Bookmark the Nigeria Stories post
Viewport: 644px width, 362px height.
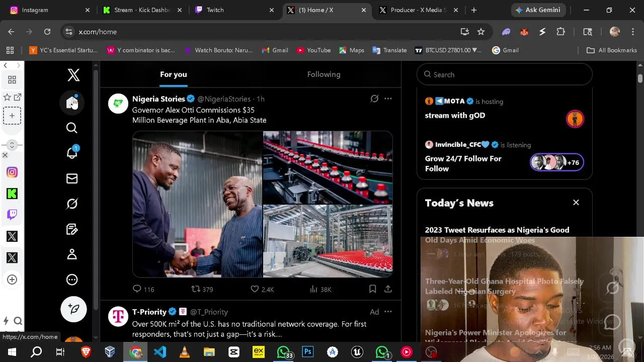click(373, 289)
